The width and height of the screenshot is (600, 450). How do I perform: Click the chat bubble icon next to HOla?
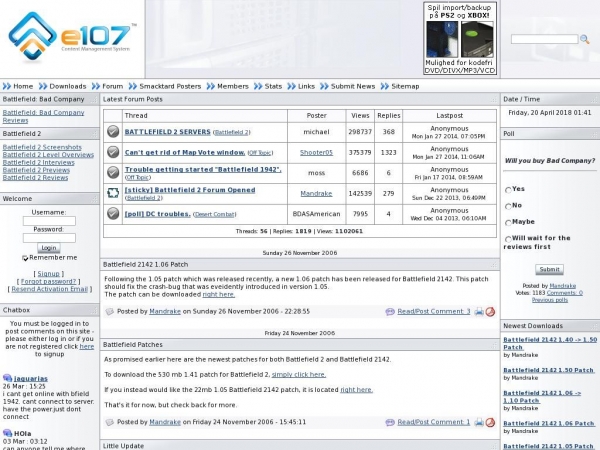[7, 433]
